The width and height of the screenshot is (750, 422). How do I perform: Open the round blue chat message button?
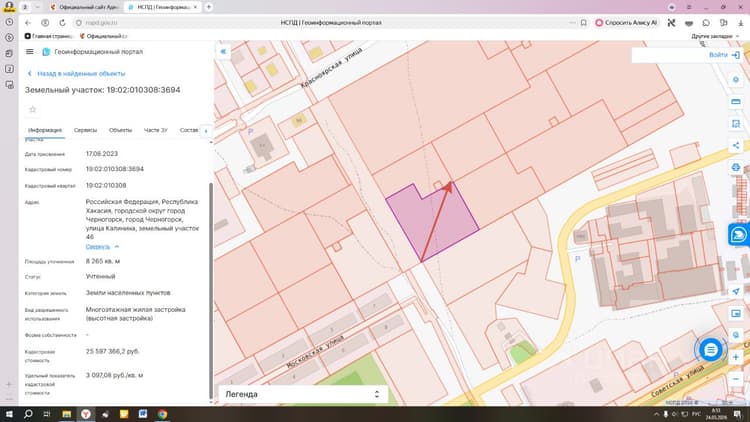pos(711,350)
